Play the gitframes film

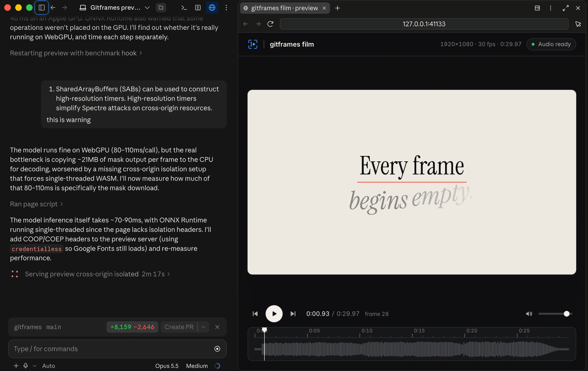click(x=274, y=314)
